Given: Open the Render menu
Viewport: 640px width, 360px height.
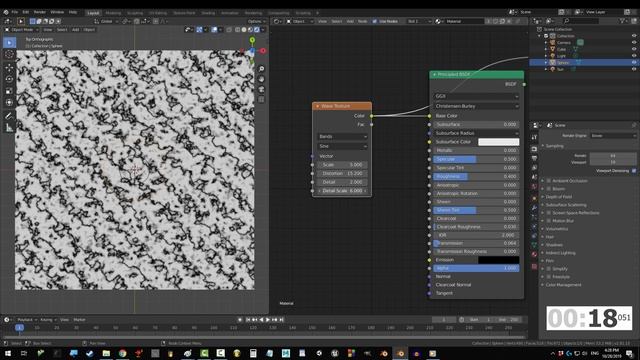Looking at the screenshot, I should point(40,12).
